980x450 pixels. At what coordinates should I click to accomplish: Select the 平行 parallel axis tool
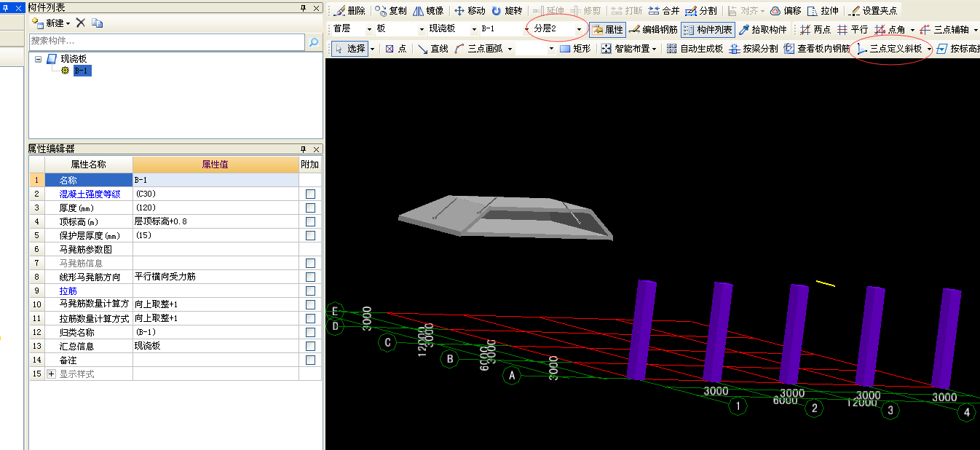853,30
